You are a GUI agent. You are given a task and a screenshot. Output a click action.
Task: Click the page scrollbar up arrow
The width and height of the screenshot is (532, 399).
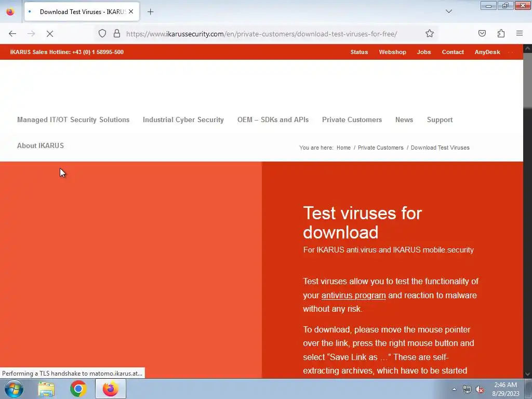[528, 48]
